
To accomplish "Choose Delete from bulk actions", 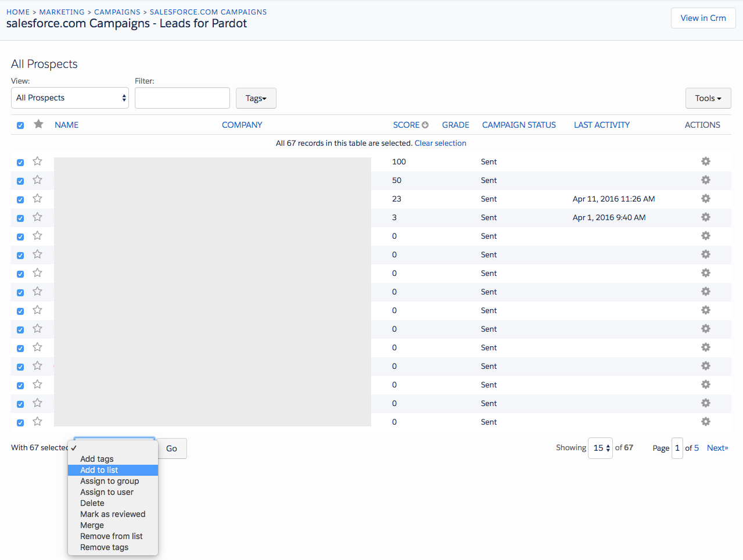I will 113,503.
